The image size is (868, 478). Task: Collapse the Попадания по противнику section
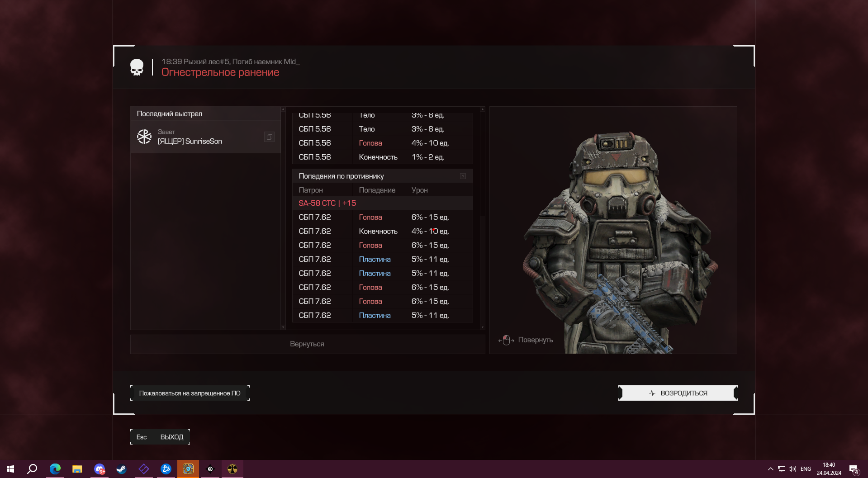coord(463,176)
